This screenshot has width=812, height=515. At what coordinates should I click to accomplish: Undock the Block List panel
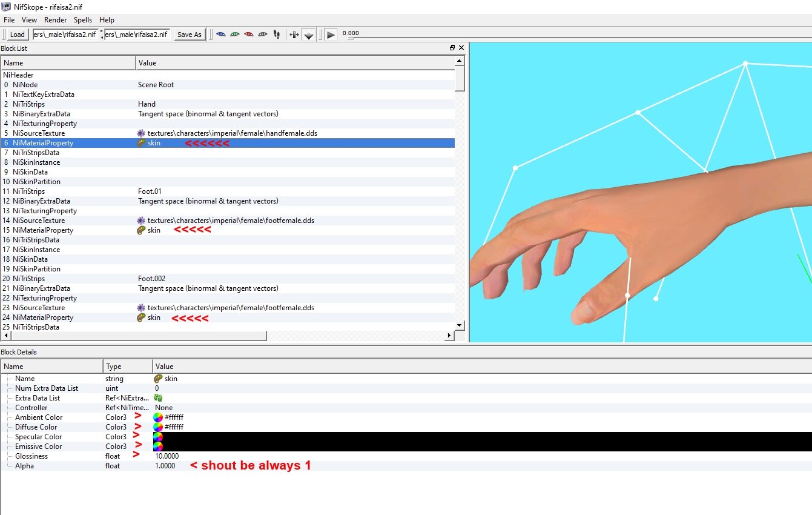click(452, 48)
